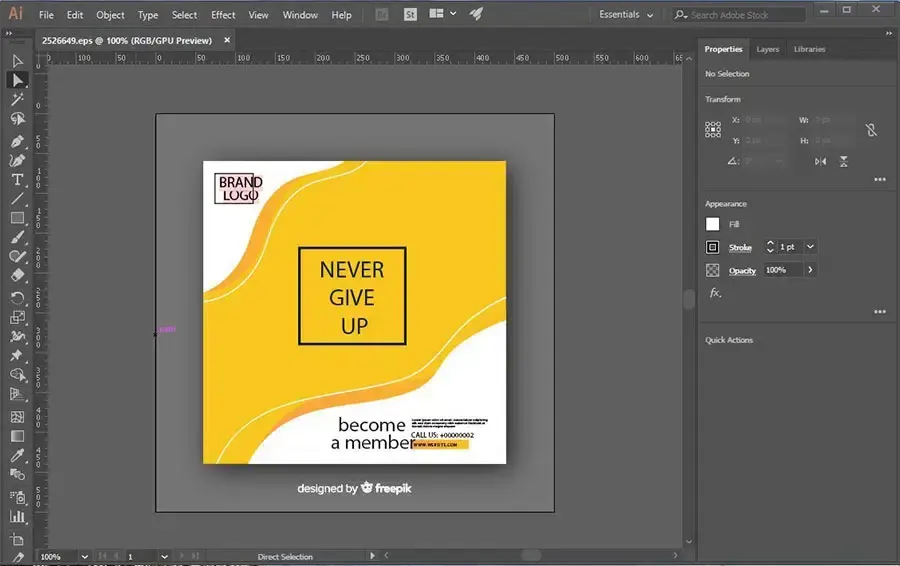This screenshot has height=566, width=900.
Task: Select the Perspective Grid tool
Action: pyautogui.click(x=17, y=394)
